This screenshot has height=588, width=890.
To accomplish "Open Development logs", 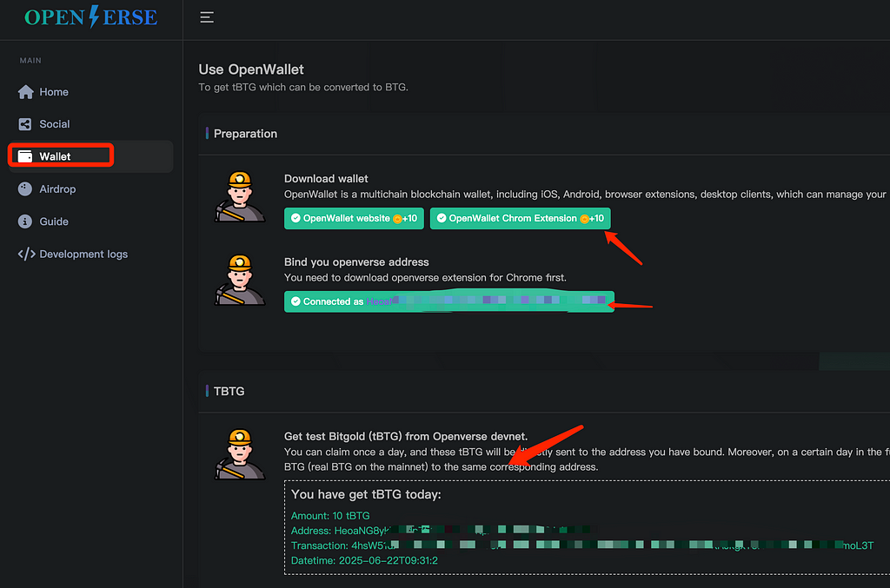I will [x=90, y=254].
